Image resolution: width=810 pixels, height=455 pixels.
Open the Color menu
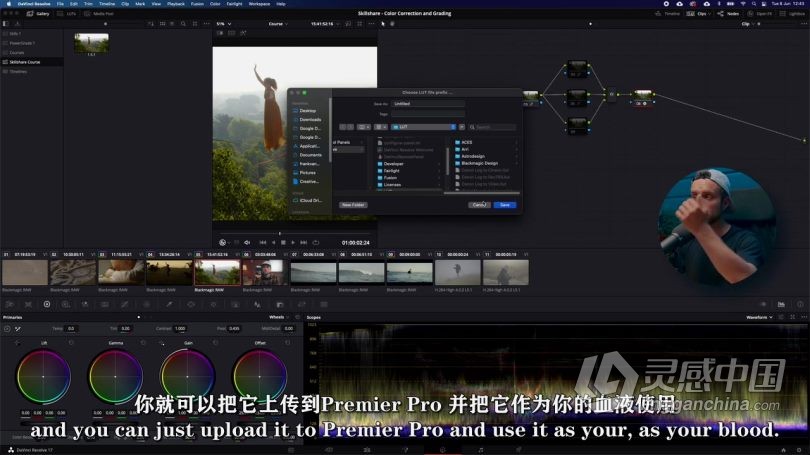tap(215, 4)
